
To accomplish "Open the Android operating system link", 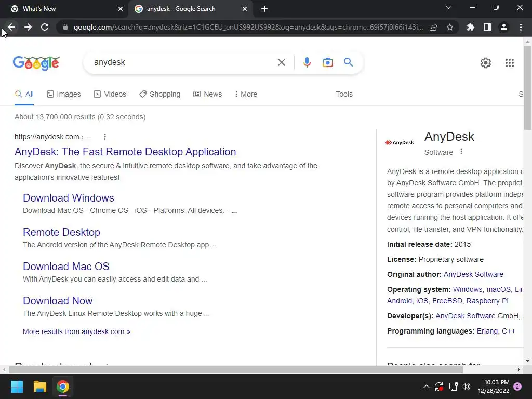I will pyautogui.click(x=400, y=301).
